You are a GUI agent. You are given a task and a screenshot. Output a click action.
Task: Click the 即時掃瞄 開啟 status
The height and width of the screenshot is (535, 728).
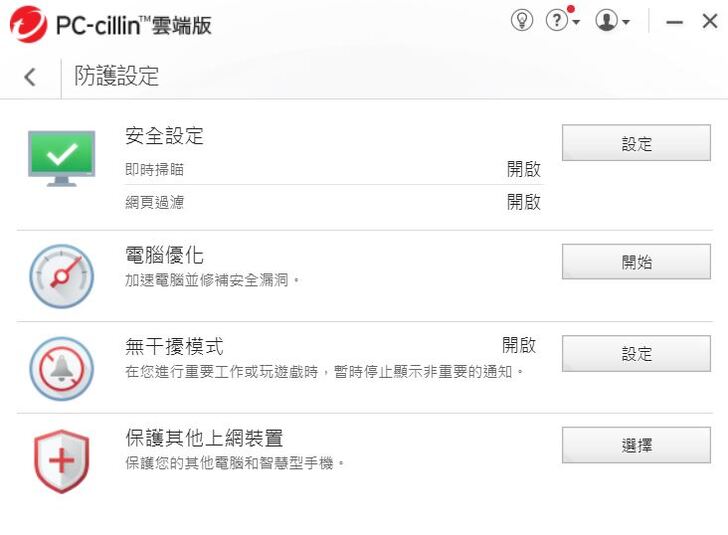pyautogui.click(x=523, y=170)
